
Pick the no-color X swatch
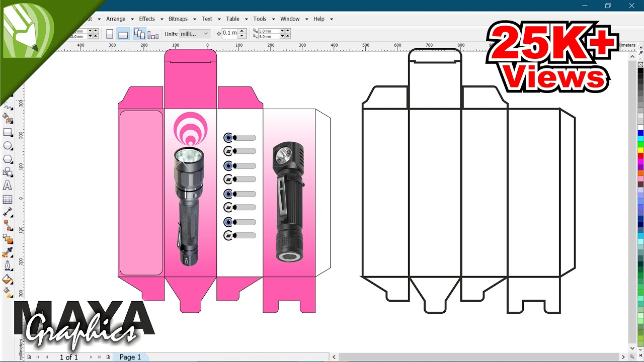(x=640, y=65)
